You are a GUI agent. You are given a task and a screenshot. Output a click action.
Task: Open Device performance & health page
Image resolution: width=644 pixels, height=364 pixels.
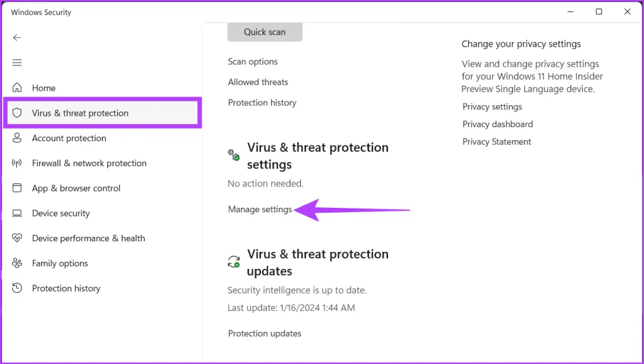[88, 239]
